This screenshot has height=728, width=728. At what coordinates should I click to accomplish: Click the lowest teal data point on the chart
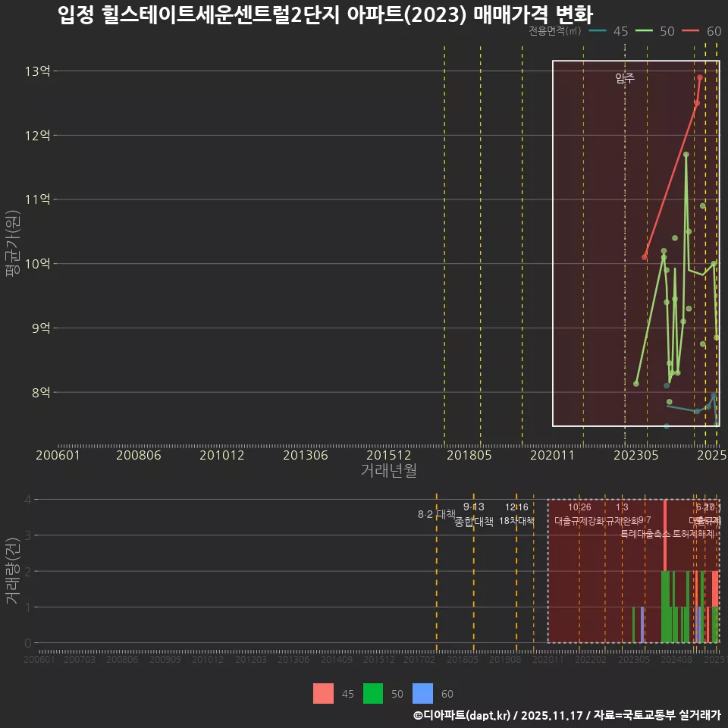(666, 426)
